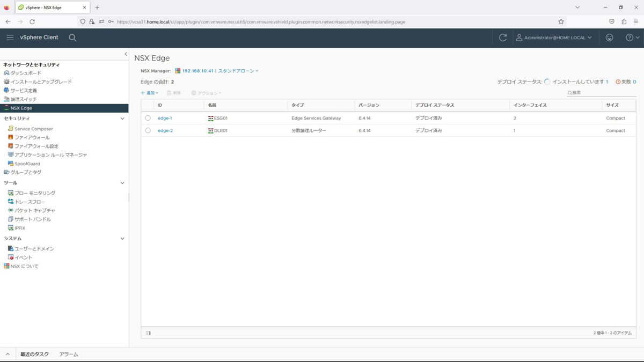Click the ESG01 edge icon
Screen dimensions: 644x362
click(x=210, y=118)
